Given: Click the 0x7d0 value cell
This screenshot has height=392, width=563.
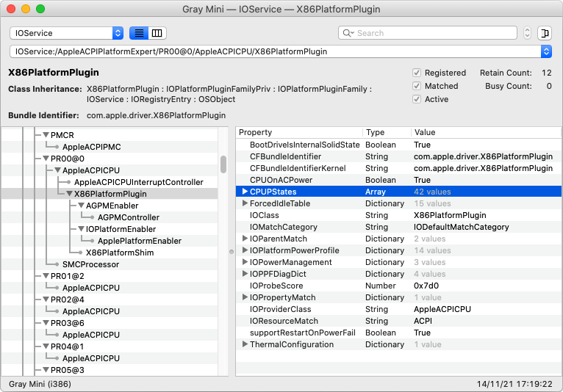Looking at the screenshot, I should point(426,286).
